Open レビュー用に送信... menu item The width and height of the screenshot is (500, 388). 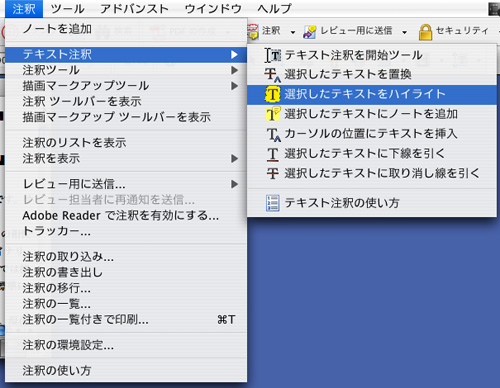coord(126,184)
